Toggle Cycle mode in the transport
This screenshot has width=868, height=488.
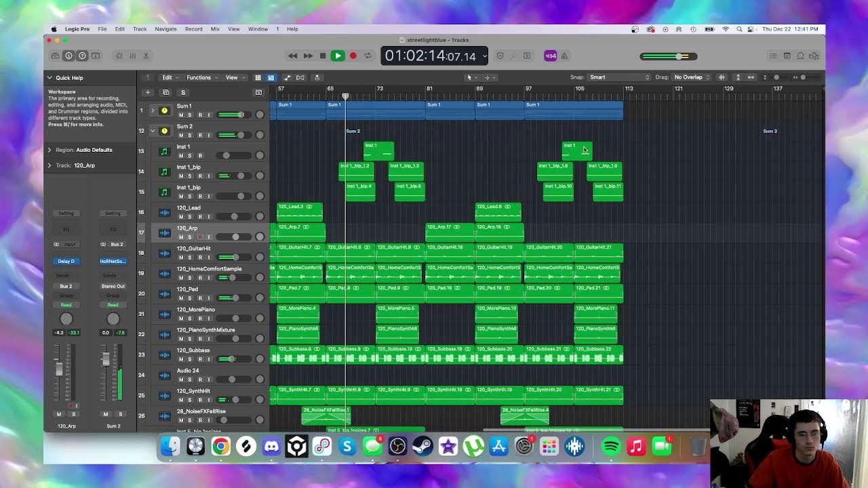click(x=368, y=56)
